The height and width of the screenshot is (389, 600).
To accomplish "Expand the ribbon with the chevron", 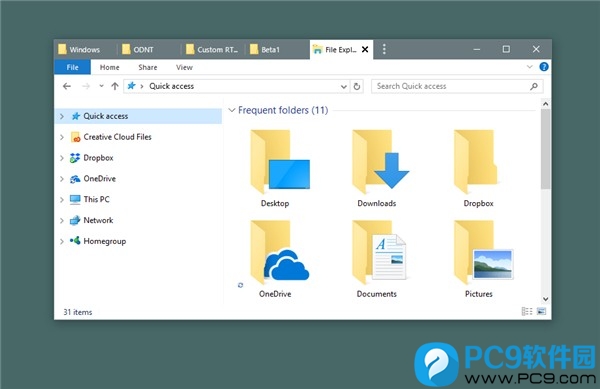I will click(x=530, y=67).
